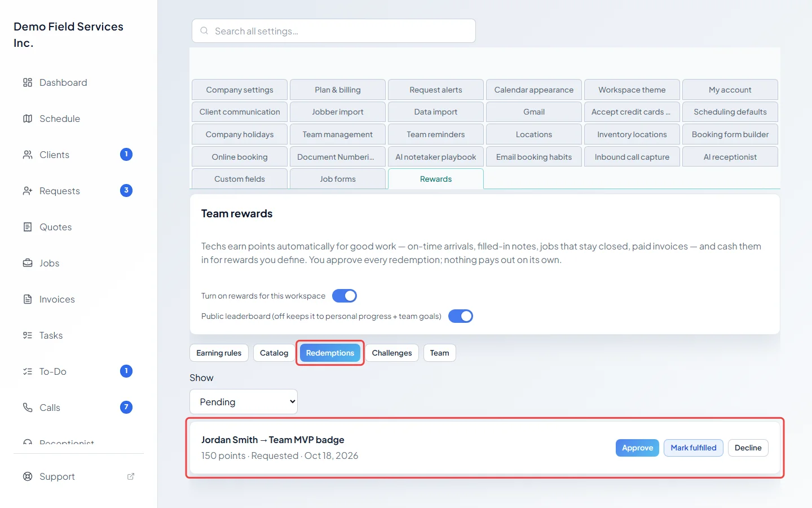
Task: Click the Schedule map icon in sidebar
Action: (28, 119)
